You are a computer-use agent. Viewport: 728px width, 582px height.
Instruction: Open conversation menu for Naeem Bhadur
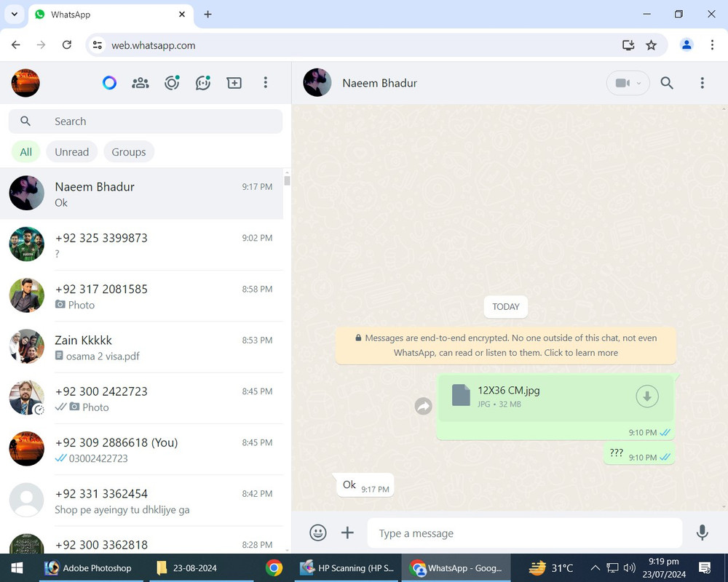[x=702, y=83]
